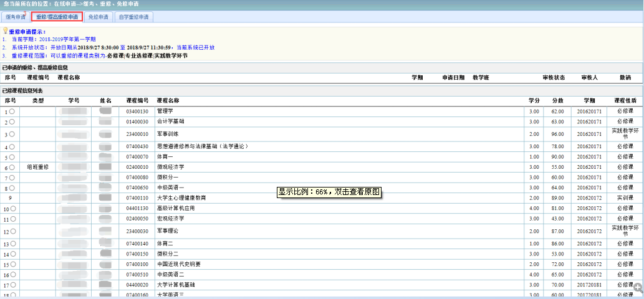Choose the 微积分二 radio button
The image size is (644, 299).
coord(12,254)
